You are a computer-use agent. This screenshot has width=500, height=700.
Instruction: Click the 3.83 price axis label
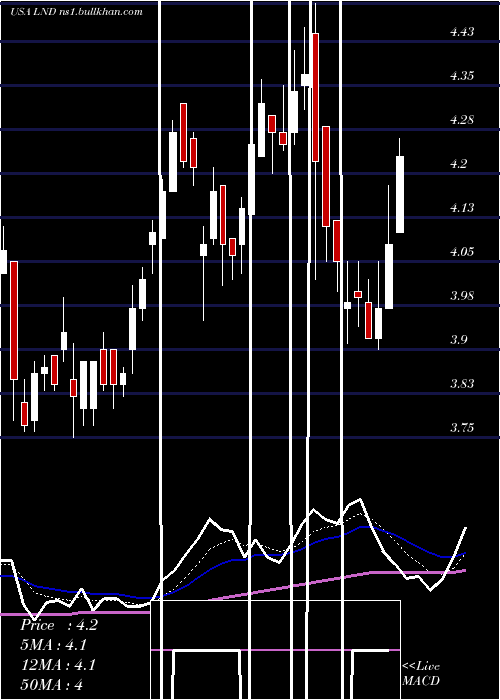[x=462, y=383]
